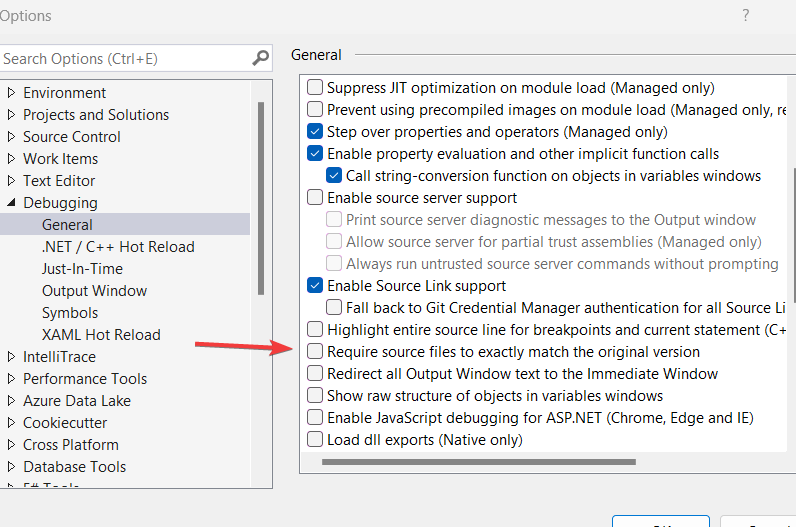Expand Projects and Solutions node
Viewport: 796px width, 527px height.
[11, 115]
